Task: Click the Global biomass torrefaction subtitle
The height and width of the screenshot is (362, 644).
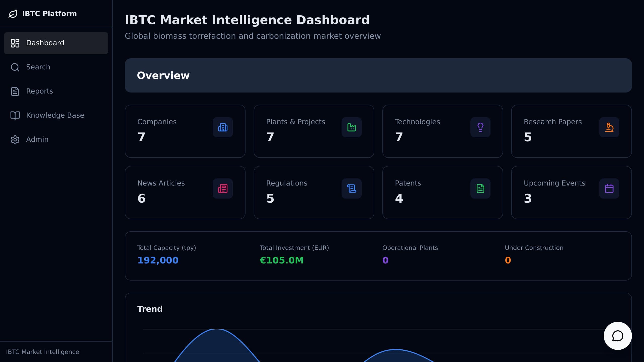Action: 253,36
